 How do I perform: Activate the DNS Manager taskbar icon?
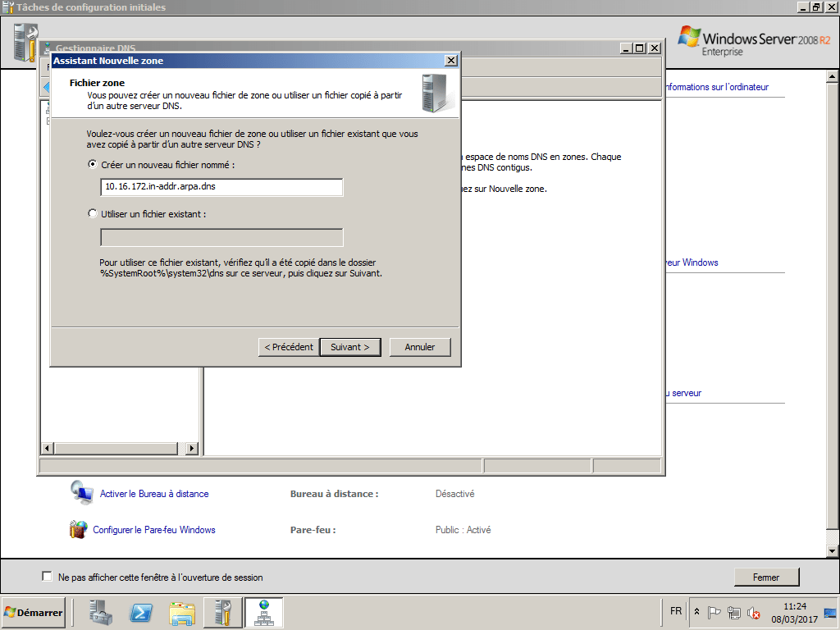pos(262,612)
